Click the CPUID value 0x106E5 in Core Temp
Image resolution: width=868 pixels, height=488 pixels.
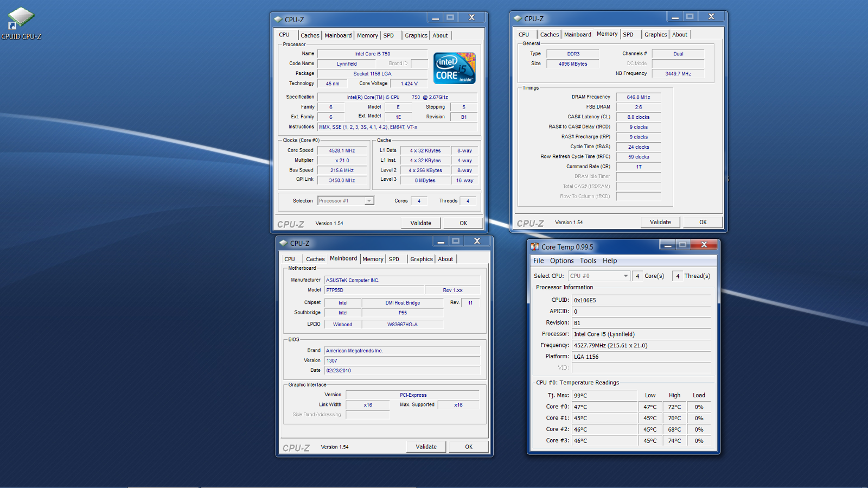click(641, 300)
